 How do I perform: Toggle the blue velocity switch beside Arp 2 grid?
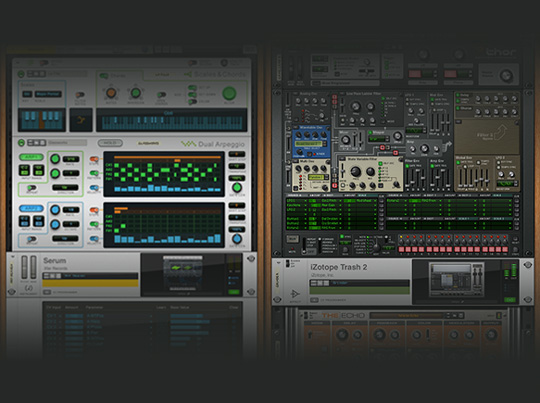[x=94, y=238]
